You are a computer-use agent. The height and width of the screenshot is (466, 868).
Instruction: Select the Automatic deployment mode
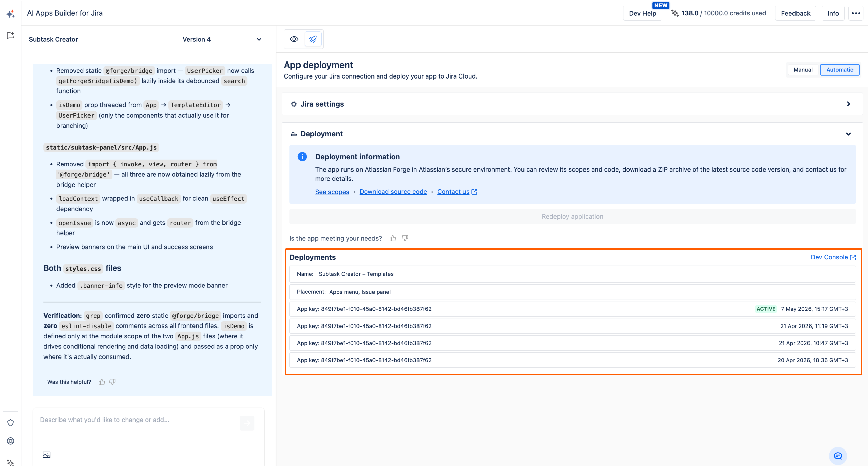click(x=840, y=70)
